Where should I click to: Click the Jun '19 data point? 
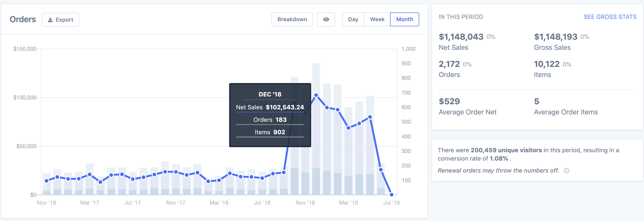tap(381, 170)
